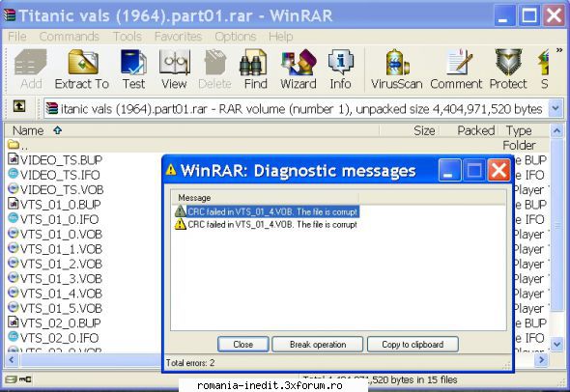
Task: Click the Extract To toolbar icon
Action: [x=82, y=70]
